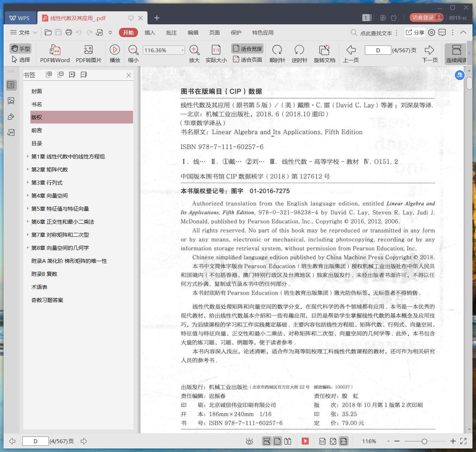Open the quick access toolbar customize arrow

[x=110, y=32]
